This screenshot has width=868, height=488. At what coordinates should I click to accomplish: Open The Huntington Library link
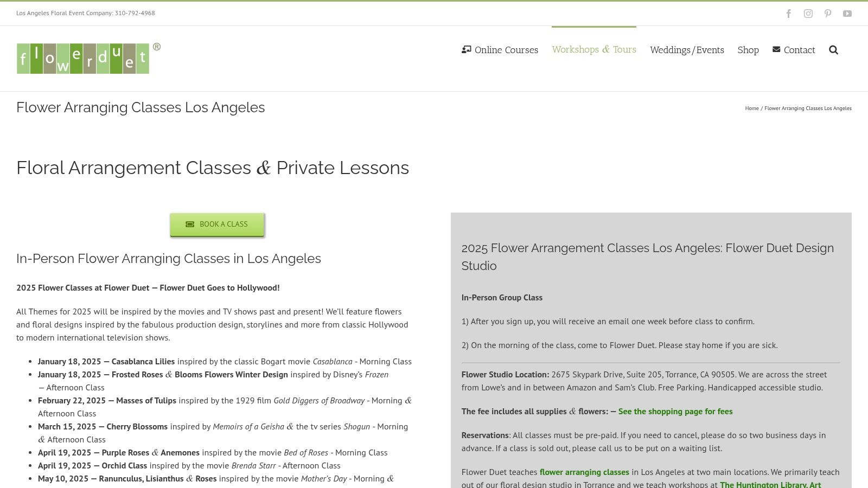coord(770,484)
